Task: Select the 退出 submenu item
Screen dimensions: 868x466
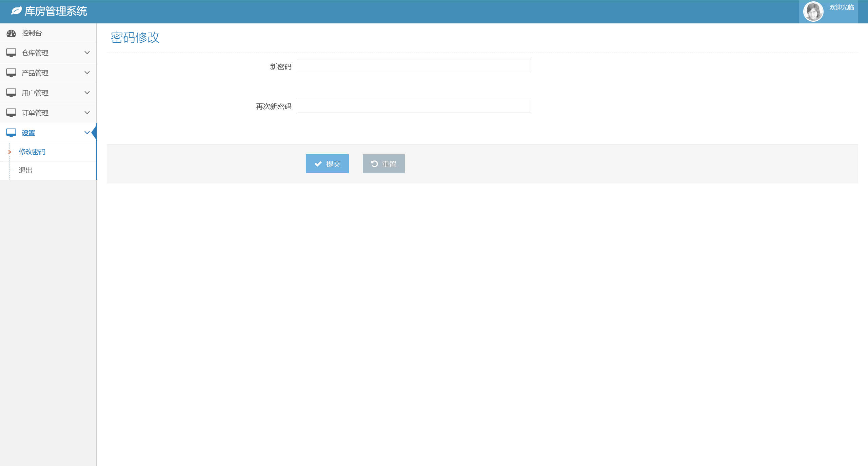Action: (x=25, y=171)
